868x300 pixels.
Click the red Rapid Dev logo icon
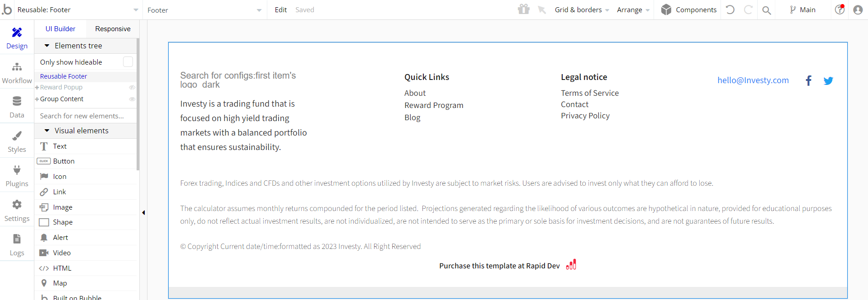click(571, 265)
